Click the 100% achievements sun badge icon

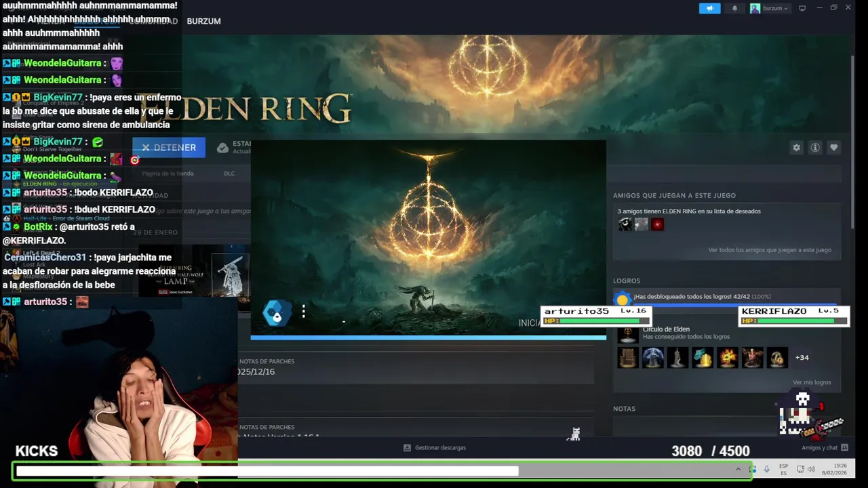[x=622, y=299]
